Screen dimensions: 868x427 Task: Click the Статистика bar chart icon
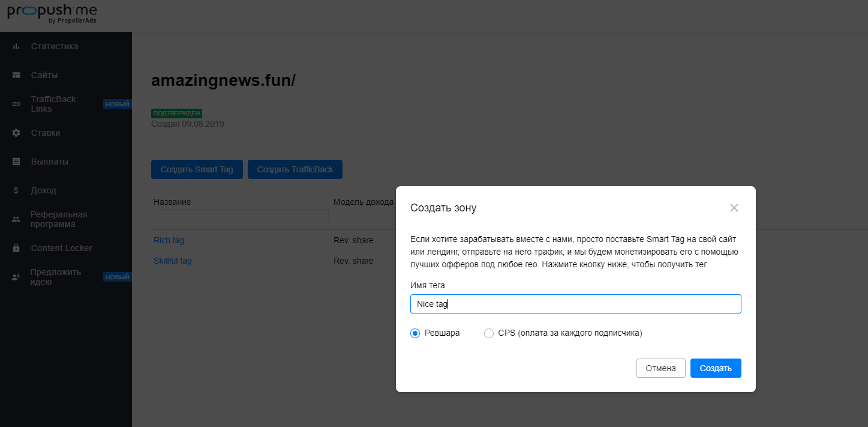(16, 46)
